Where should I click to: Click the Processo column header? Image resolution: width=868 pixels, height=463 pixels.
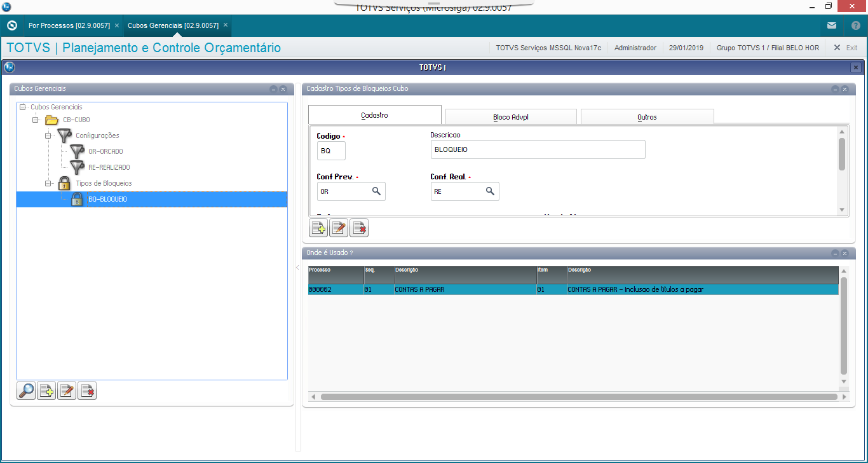pos(336,275)
